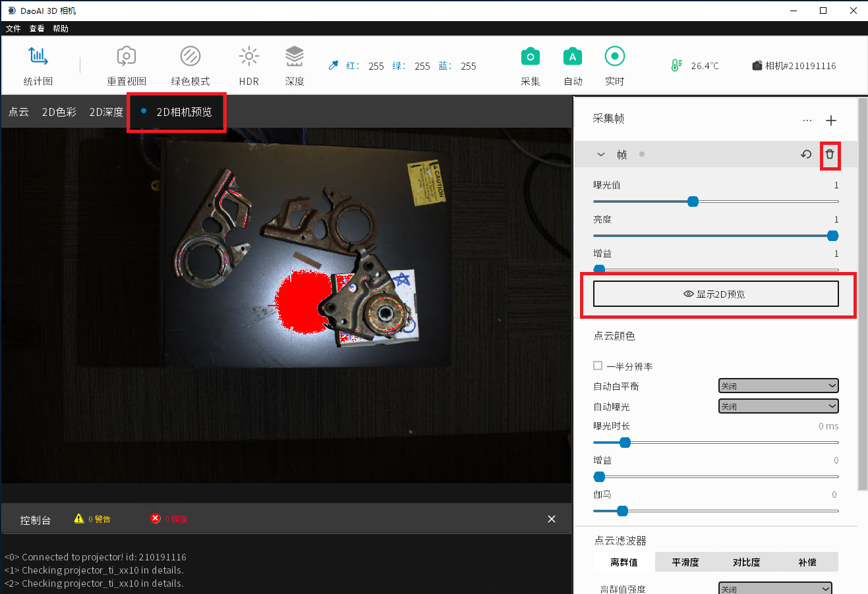
Task: Select the 平滑度 filter tab
Action: point(685,562)
